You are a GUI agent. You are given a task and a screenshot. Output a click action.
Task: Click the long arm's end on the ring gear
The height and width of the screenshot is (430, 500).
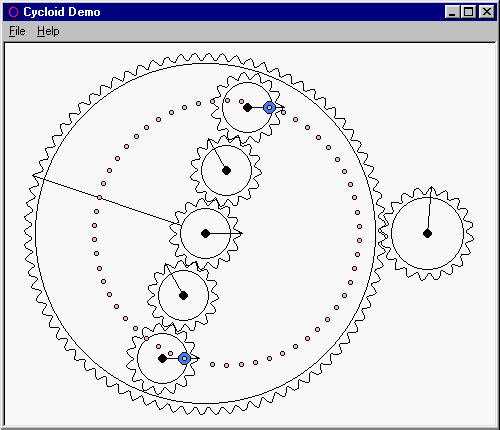[35, 175]
